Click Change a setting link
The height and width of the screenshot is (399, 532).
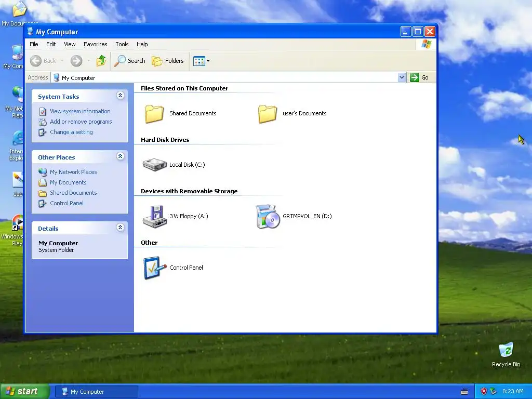(x=71, y=132)
